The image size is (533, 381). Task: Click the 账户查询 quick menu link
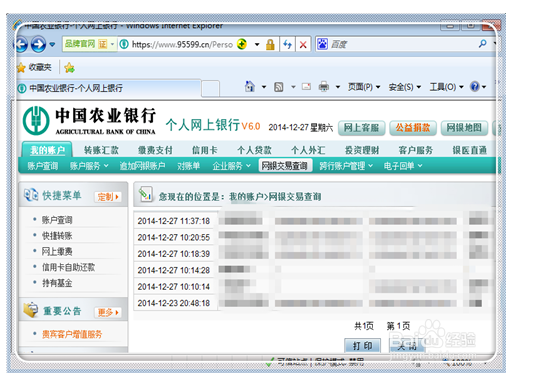click(x=57, y=220)
